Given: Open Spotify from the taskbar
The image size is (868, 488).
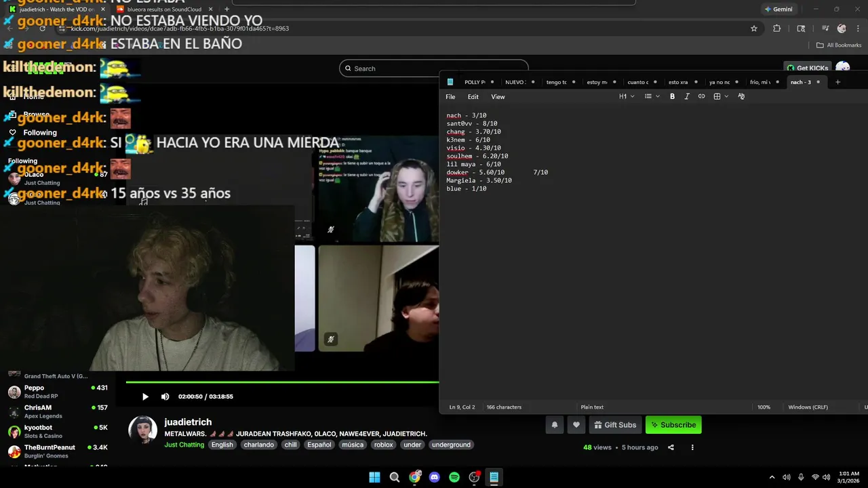Looking at the screenshot, I should coord(454,477).
